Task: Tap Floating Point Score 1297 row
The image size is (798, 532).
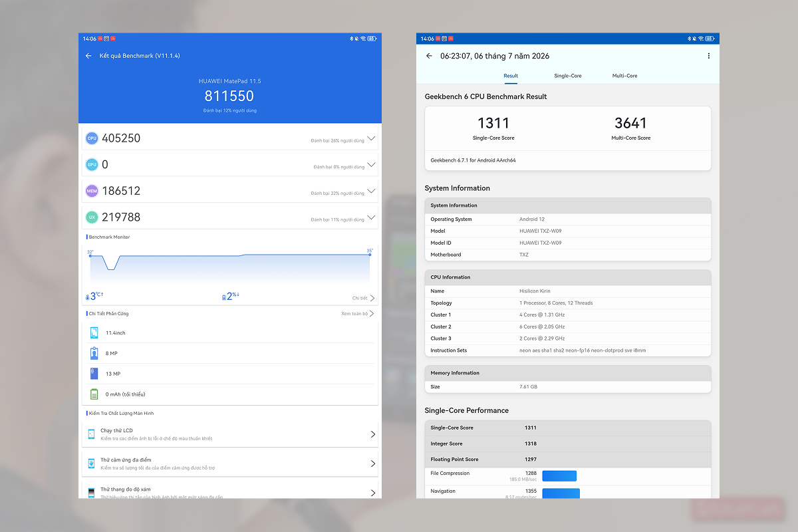Action: coord(568,460)
